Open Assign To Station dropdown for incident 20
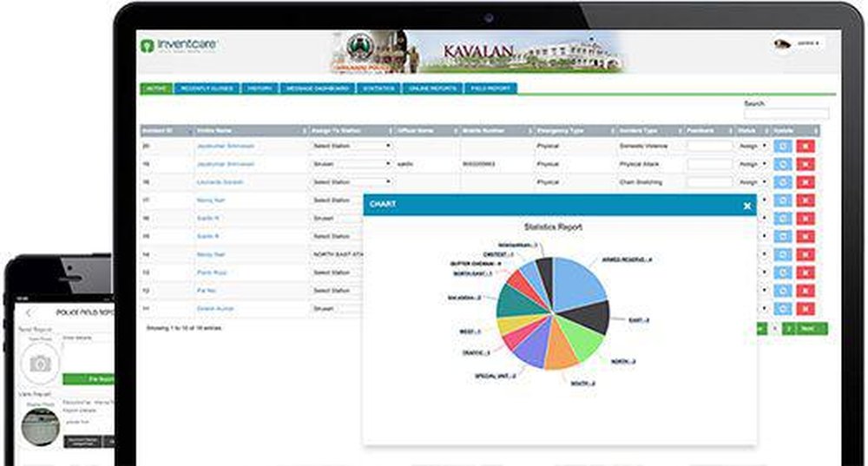The image size is (868, 466). click(352, 146)
